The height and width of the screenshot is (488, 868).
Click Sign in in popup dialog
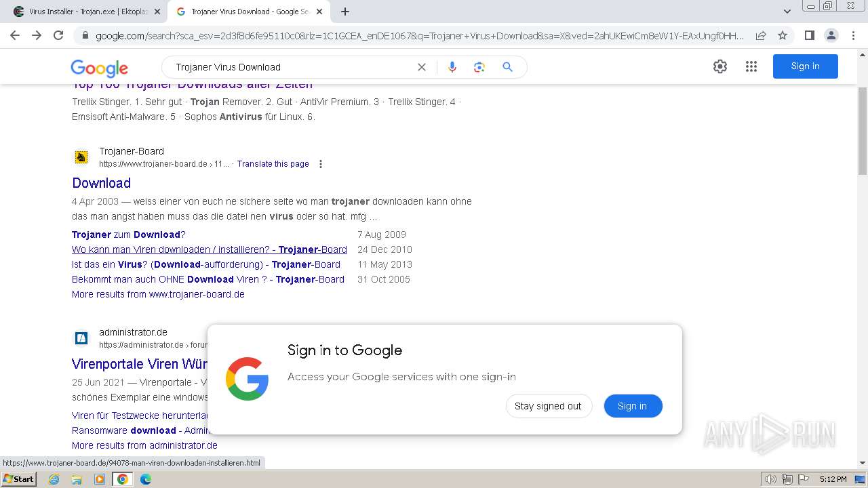[633, 406]
